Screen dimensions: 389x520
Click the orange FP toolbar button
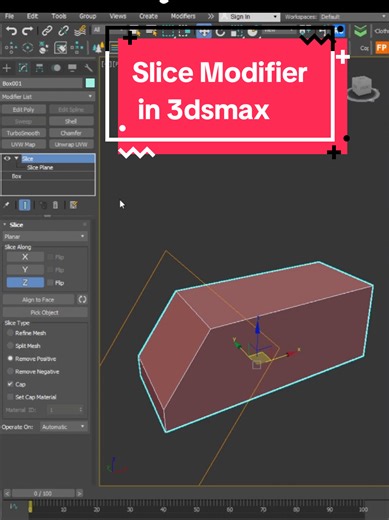click(381, 48)
